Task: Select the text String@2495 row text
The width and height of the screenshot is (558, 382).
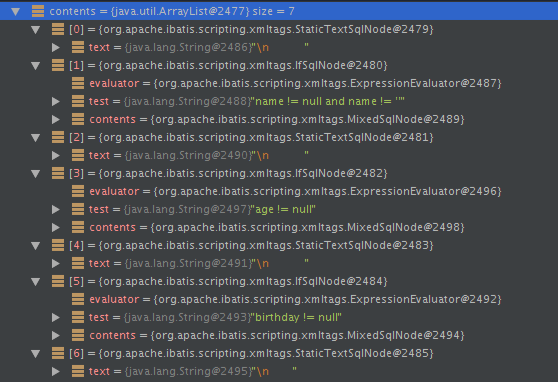Action: [193, 371]
